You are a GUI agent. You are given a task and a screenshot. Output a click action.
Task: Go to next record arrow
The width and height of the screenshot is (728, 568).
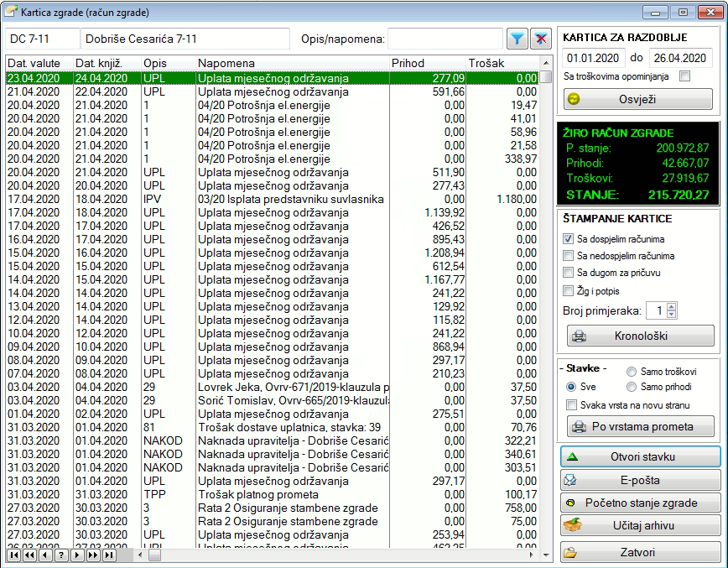[x=77, y=555]
